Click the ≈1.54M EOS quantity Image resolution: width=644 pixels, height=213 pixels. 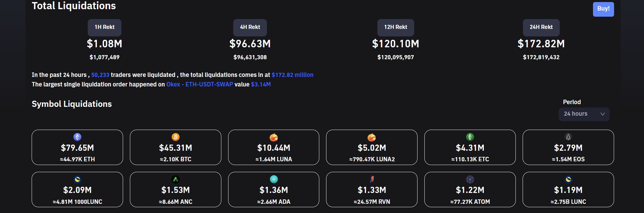[568, 159]
